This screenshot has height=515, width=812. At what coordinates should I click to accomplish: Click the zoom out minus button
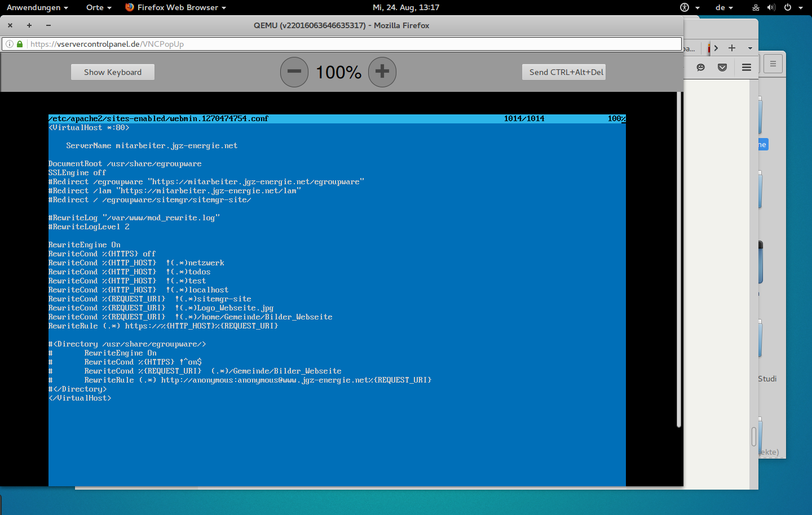click(x=294, y=72)
